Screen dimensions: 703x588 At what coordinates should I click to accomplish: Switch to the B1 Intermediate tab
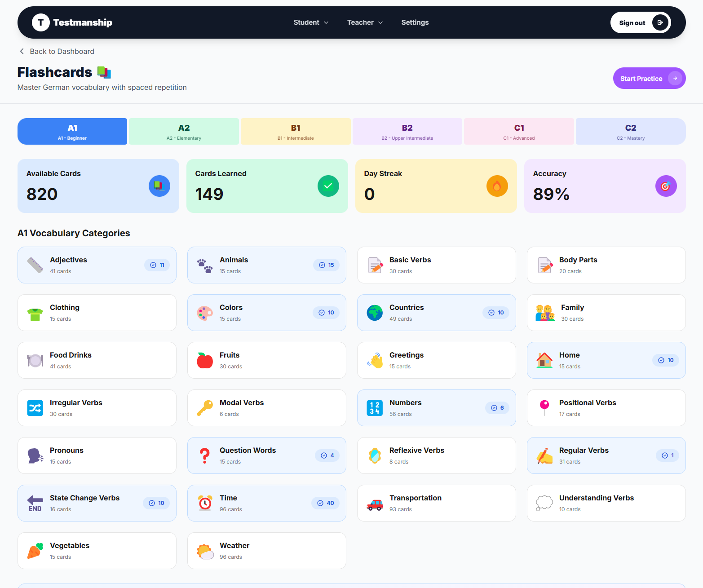point(296,132)
